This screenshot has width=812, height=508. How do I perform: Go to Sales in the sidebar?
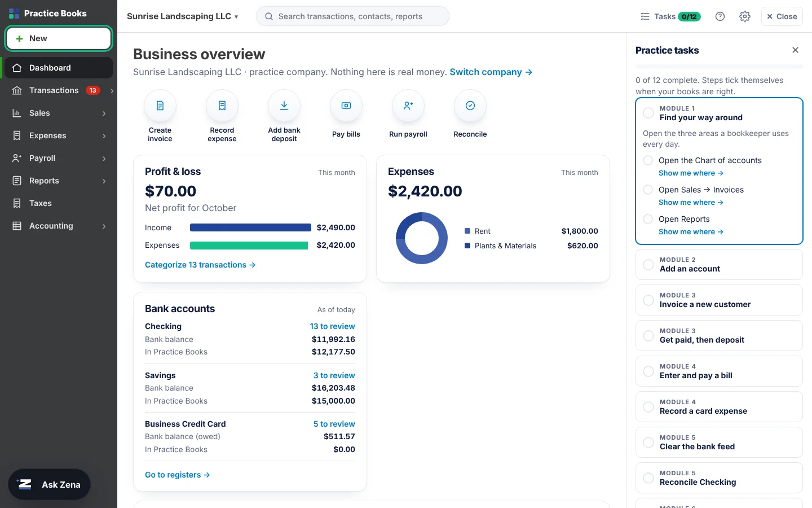coord(59,113)
